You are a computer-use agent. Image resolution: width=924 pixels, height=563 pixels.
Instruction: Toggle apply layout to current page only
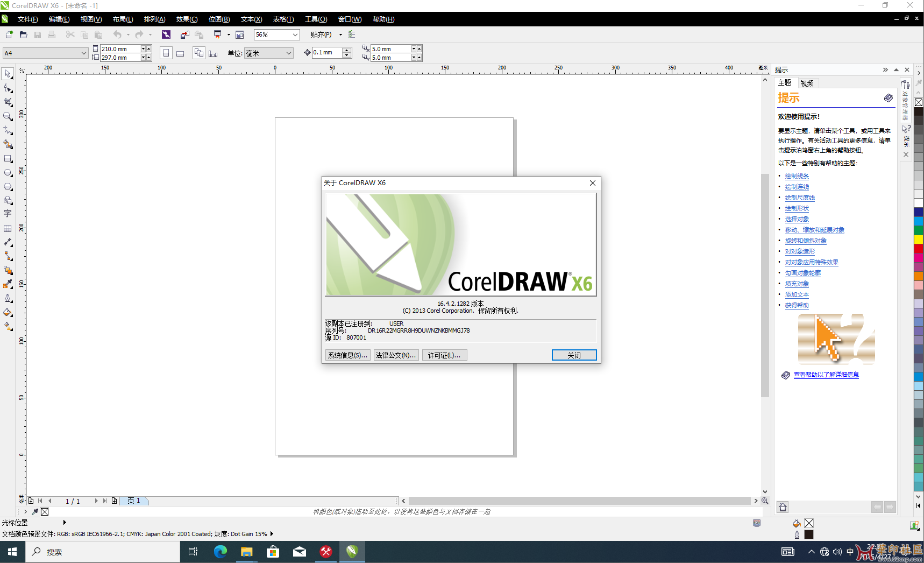pos(213,53)
